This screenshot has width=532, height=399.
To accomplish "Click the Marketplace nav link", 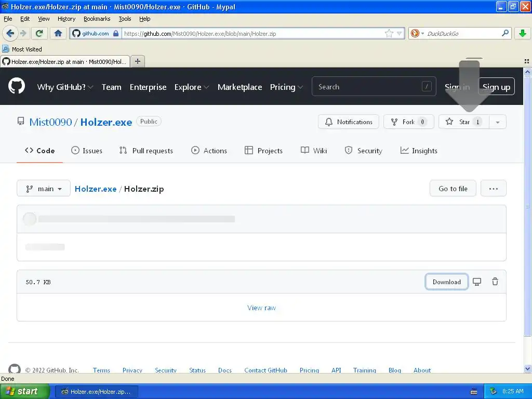I will (x=240, y=87).
